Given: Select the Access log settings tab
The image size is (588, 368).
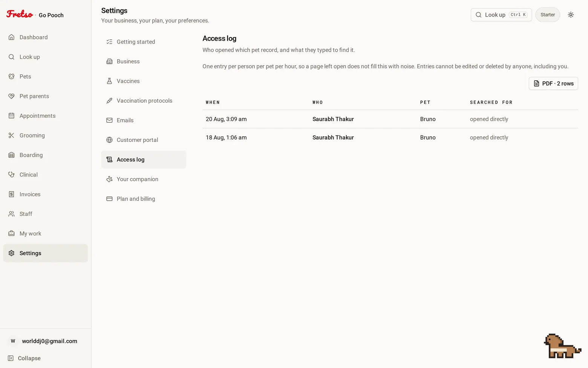Looking at the screenshot, I should 144,160.
